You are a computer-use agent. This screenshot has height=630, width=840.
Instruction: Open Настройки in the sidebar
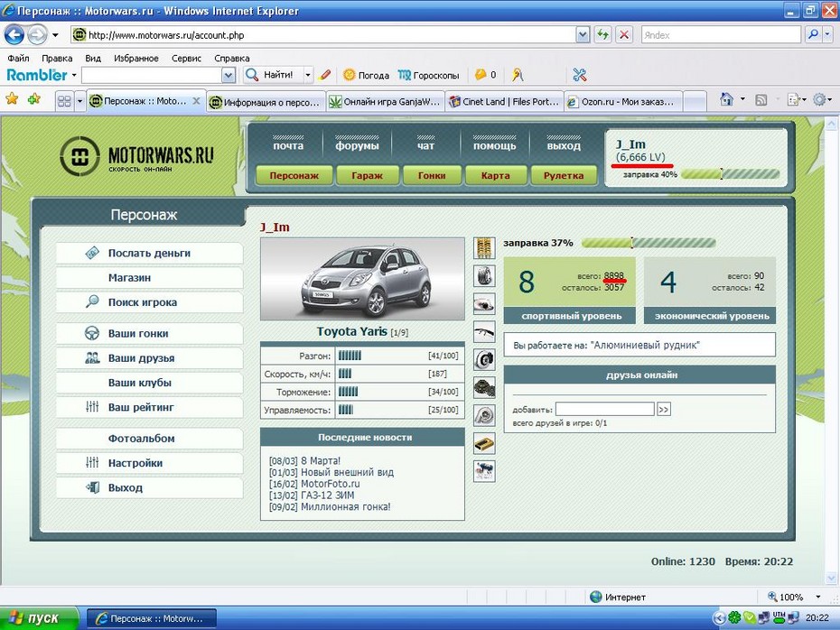(x=149, y=463)
